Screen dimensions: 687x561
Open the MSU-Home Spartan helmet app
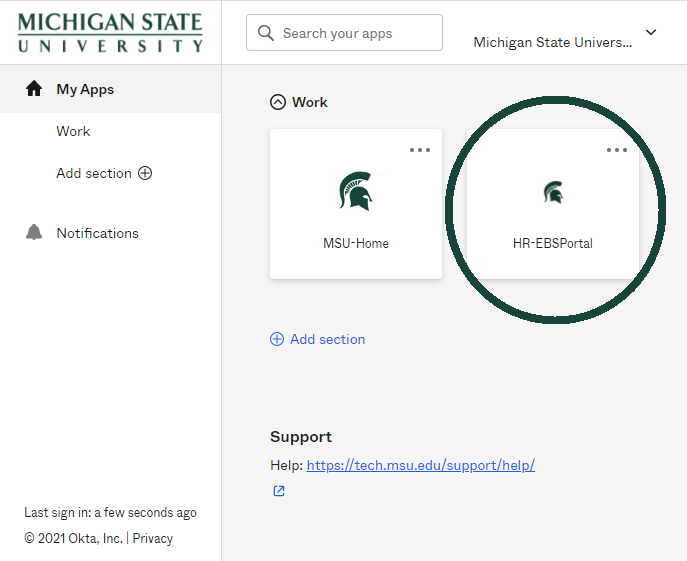[355, 191]
